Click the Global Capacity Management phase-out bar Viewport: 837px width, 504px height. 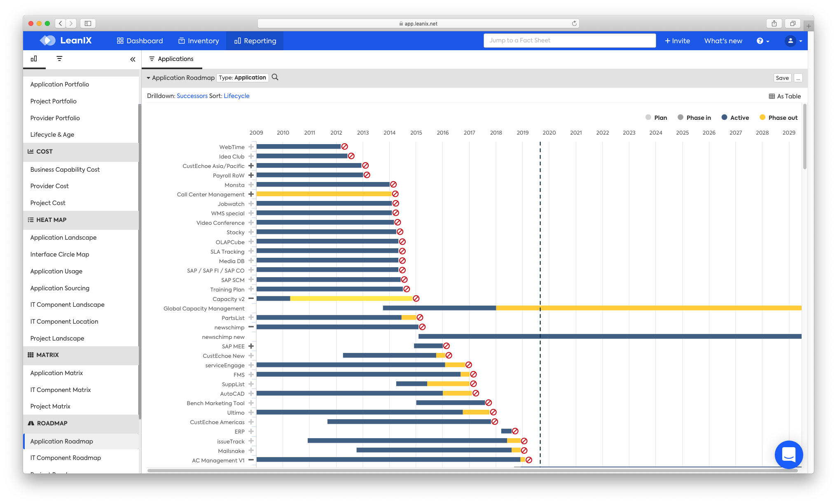649,308
